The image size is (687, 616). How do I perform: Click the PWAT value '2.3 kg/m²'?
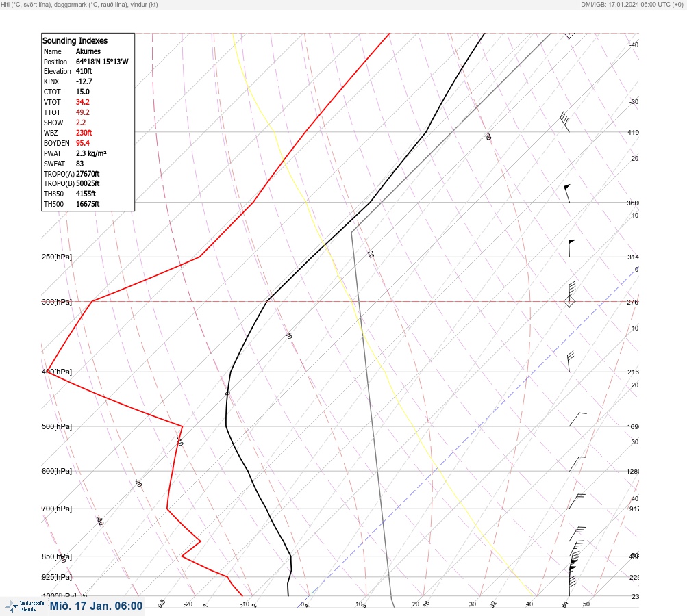click(x=91, y=153)
